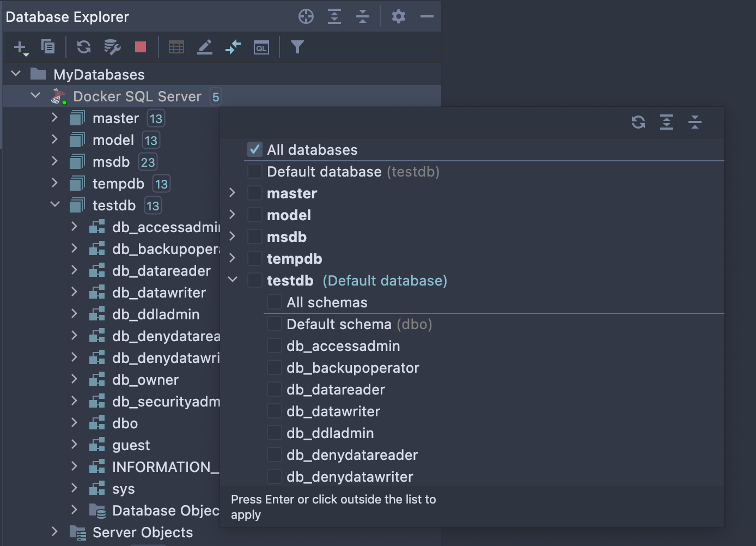
Task: Disconnect using the red stop icon
Action: click(x=140, y=47)
